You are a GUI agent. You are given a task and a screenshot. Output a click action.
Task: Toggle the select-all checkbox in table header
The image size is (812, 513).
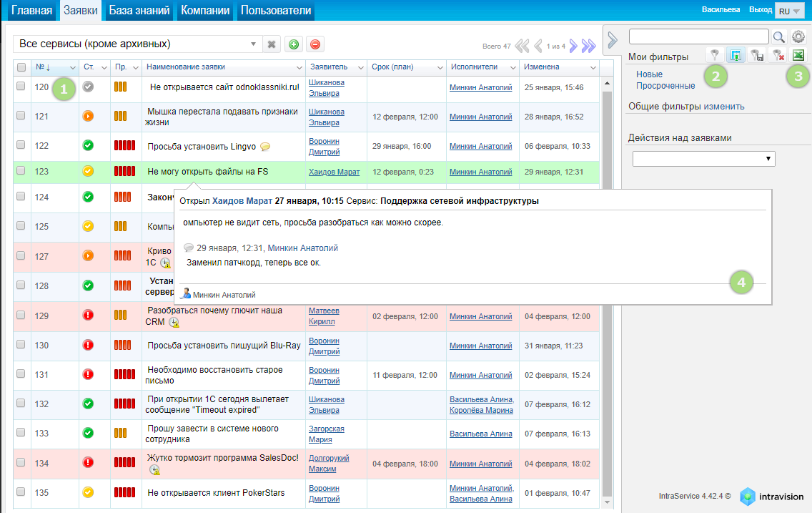pyautogui.click(x=21, y=67)
